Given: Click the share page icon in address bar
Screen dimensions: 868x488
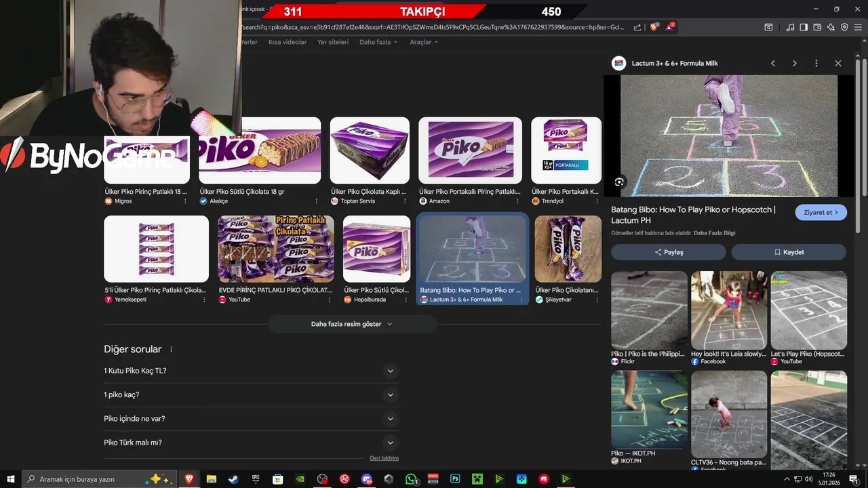Looking at the screenshot, I should (x=637, y=27).
